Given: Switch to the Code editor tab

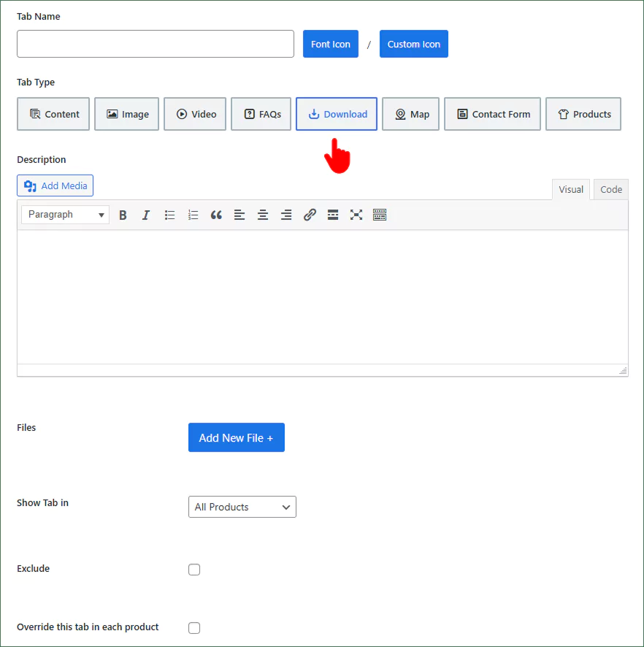Looking at the screenshot, I should (x=611, y=189).
